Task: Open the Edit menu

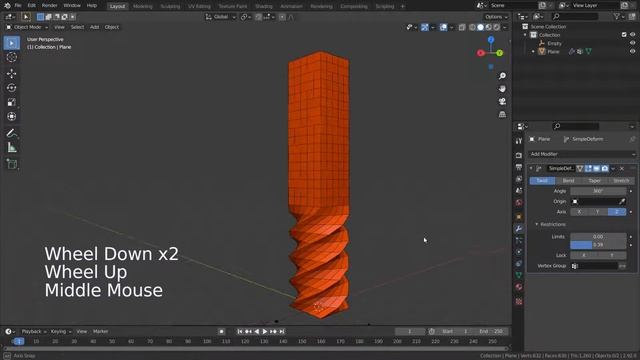Action: pos(31,6)
